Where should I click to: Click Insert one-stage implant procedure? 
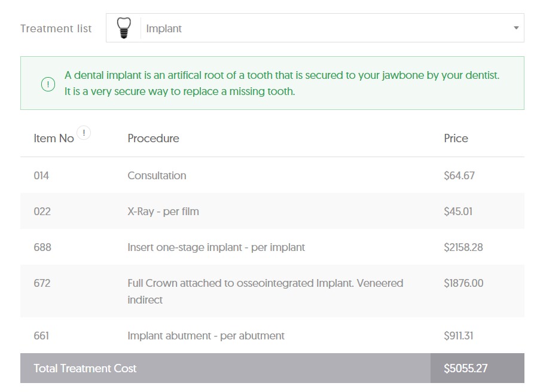coord(216,247)
